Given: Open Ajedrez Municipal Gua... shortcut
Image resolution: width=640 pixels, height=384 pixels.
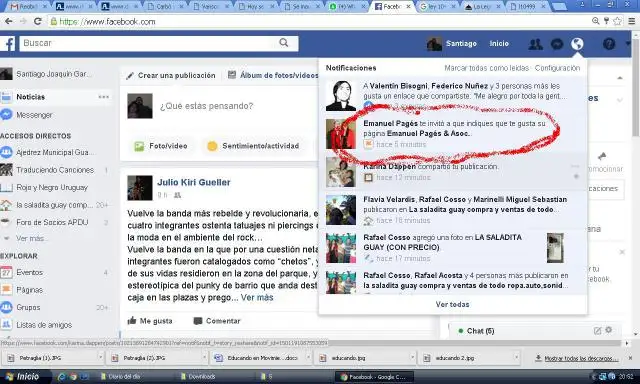Looking at the screenshot, I should pyautogui.click(x=55, y=152).
